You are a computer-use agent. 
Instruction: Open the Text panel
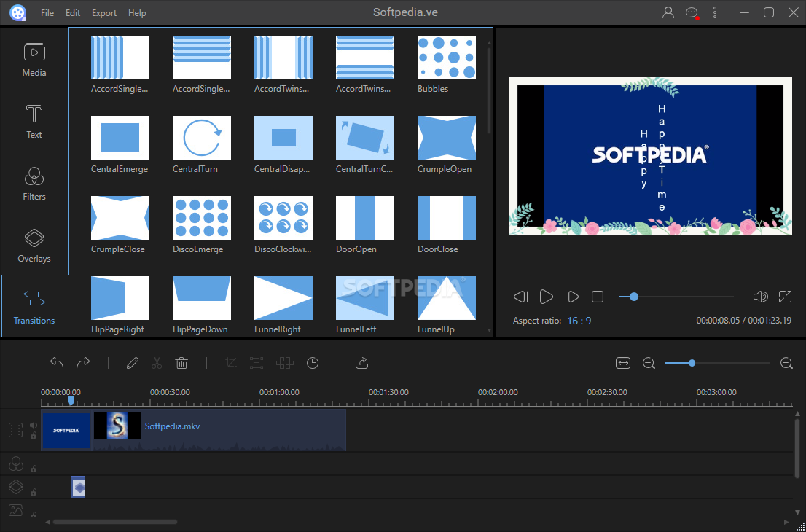pyautogui.click(x=34, y=121)
